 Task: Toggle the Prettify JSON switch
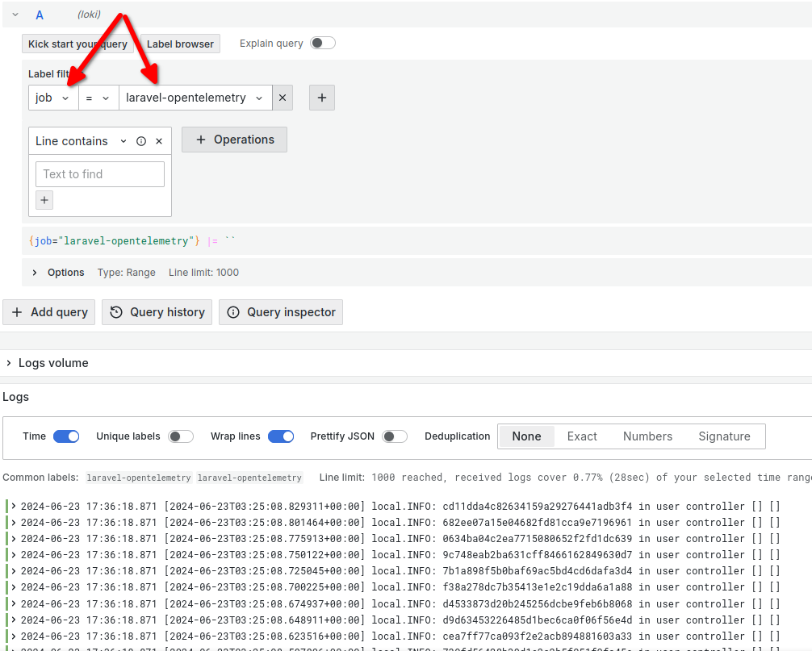pyautogui.click(x=395, y=436)
